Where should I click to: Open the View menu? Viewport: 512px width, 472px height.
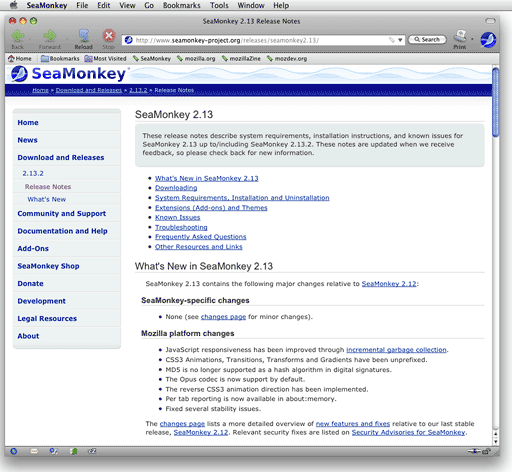coord(127,5)
